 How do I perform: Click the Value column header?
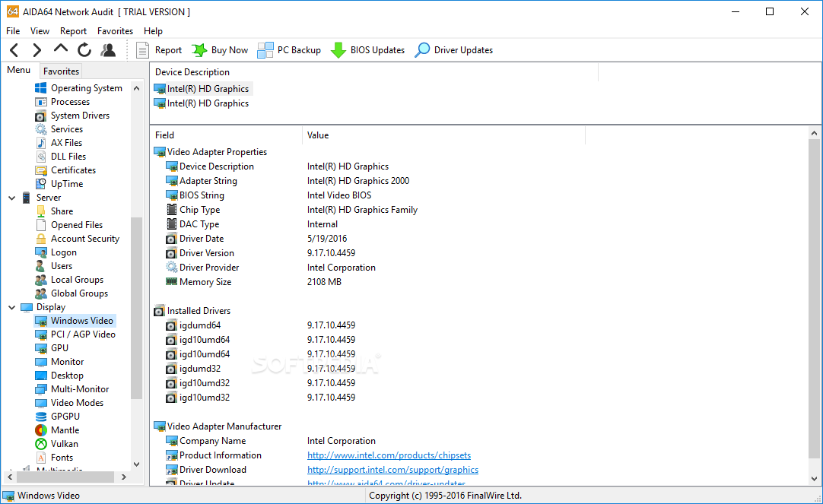(443, 135)
